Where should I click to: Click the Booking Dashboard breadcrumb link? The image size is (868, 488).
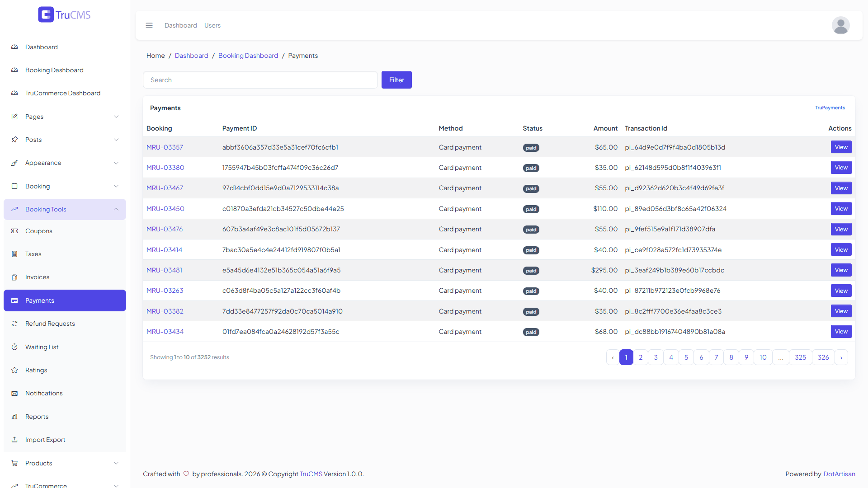pyautogui.click(x=248, y=56)
